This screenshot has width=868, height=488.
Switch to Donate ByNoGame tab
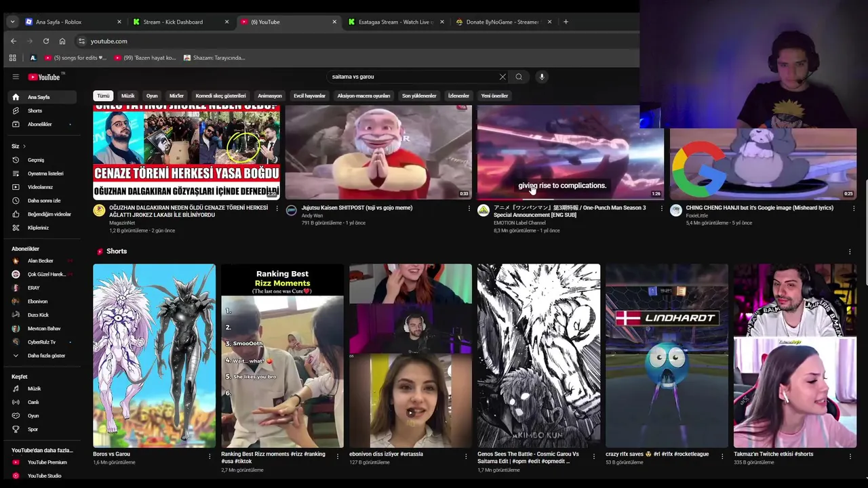click(x=503, y=22)
